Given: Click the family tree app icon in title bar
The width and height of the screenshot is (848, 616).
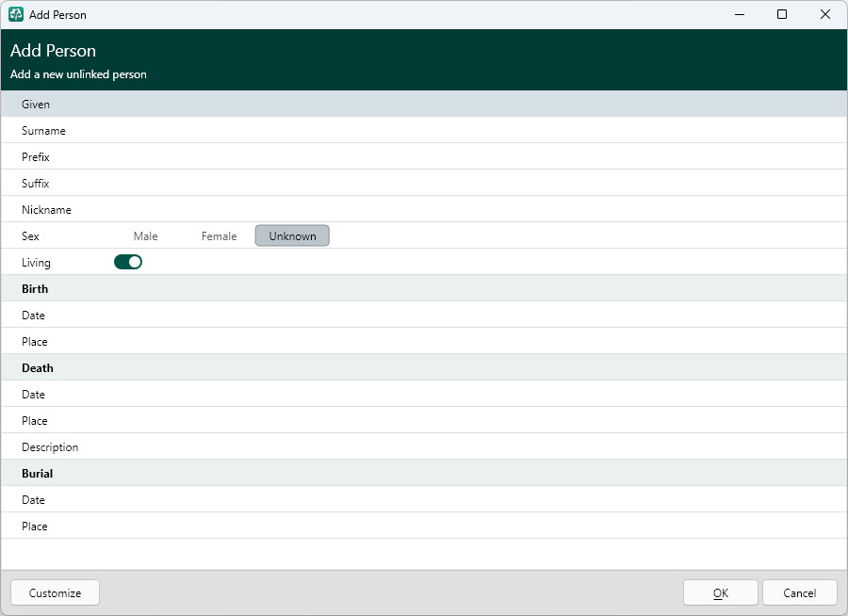Looking at the screenshot, I should (x=16, y=15).
